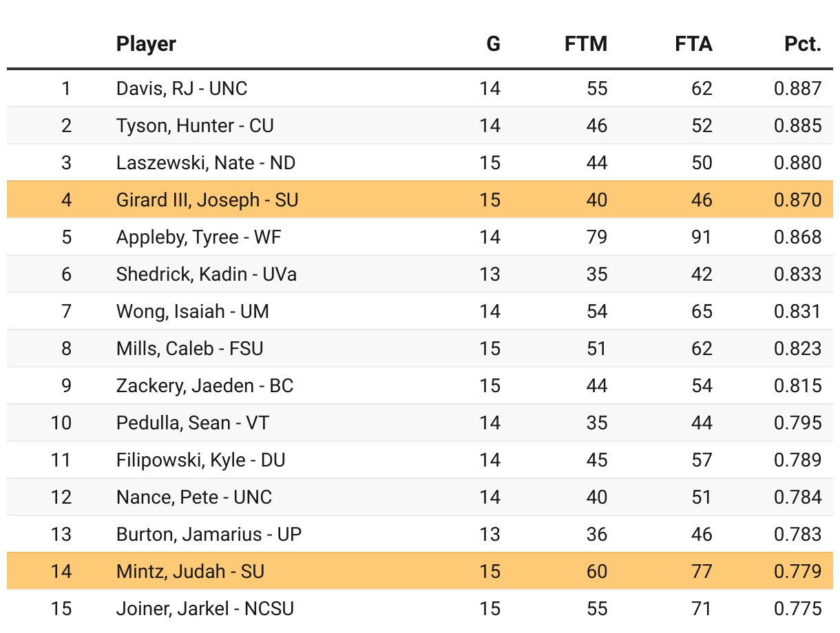Click the Player column header
Image resolution: width=840 pixels, height=633 pixels.
click(x=146, y=44)
